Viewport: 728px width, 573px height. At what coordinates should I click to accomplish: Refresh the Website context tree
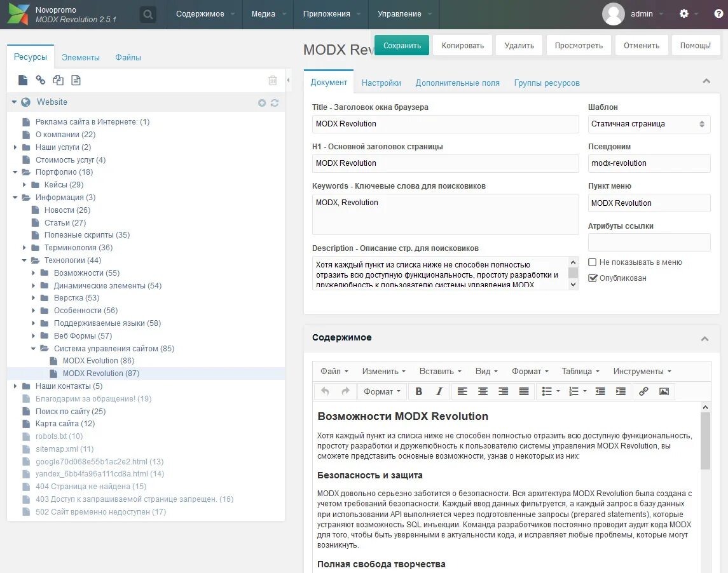tap(275, 103)
